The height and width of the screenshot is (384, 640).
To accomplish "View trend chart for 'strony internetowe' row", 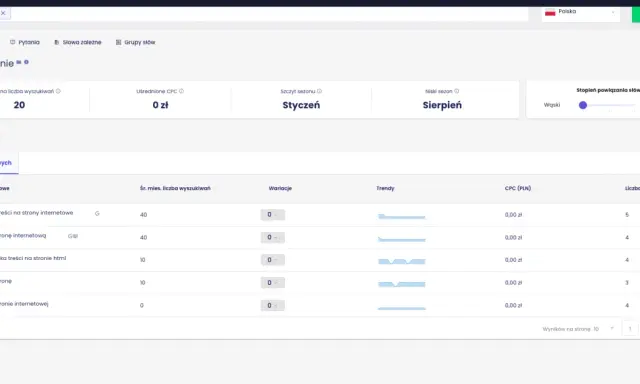I will (x=402, y=216).
